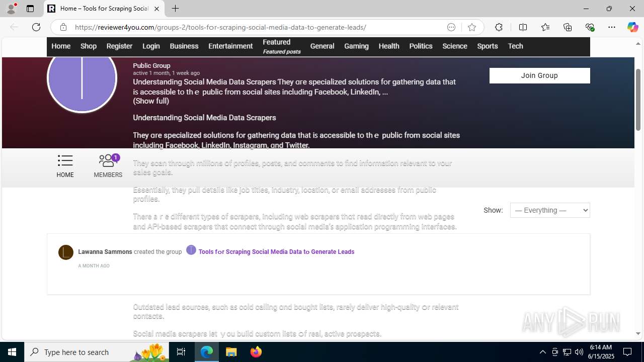Go to Home in site navigation
This screenshot has height=362, width=644.
click(61, 46)
